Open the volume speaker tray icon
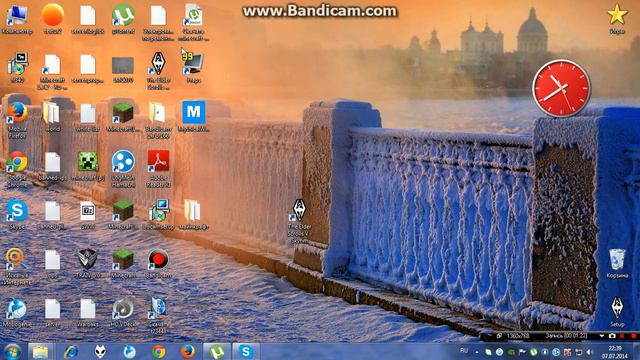This screenshot has height=360, width=640. point(589,351)
